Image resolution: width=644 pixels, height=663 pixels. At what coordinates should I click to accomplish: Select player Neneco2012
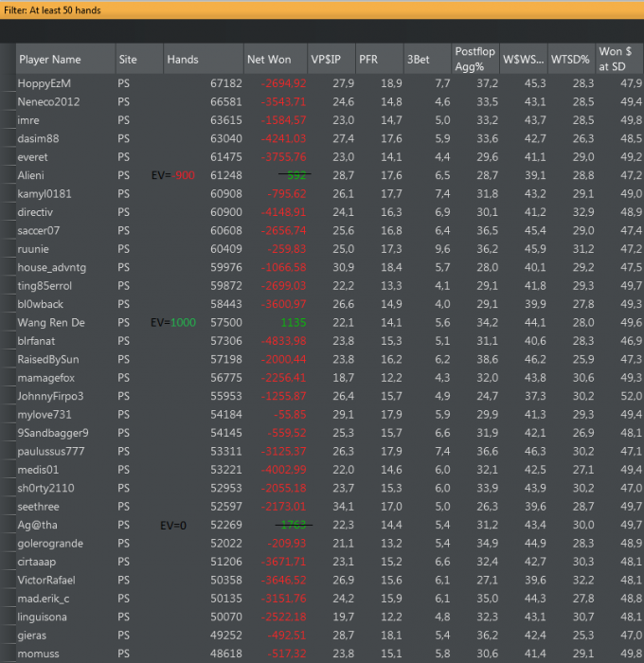(x=48, y=102)
